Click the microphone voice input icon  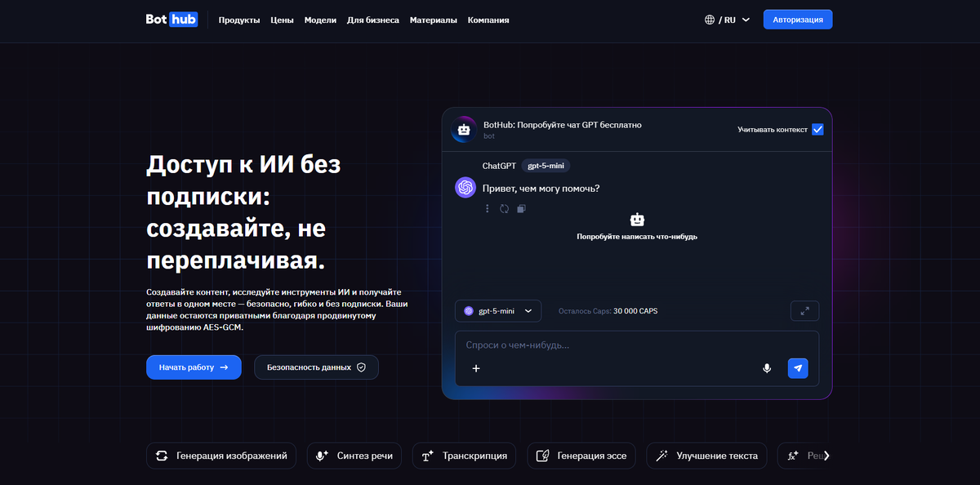[x=767, y=368]
